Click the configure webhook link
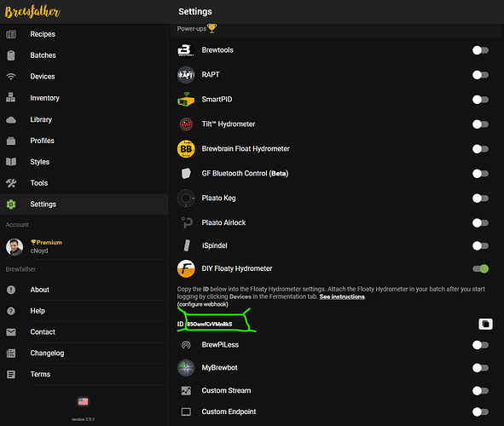Image resolution: width=504 pixels, height=426 pixels. pyautogui.click(x=202, y=304)
